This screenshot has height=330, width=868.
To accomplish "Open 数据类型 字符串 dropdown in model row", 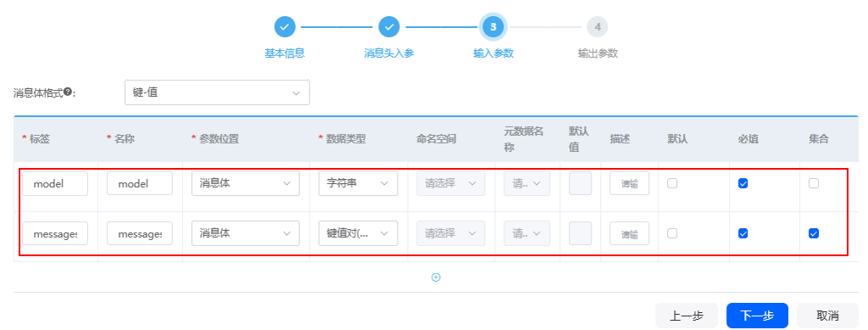I will coord(359,183).
